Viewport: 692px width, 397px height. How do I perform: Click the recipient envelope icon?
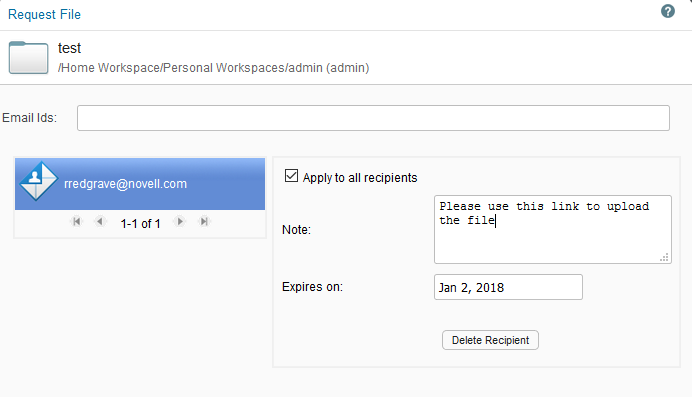(38, 181)
